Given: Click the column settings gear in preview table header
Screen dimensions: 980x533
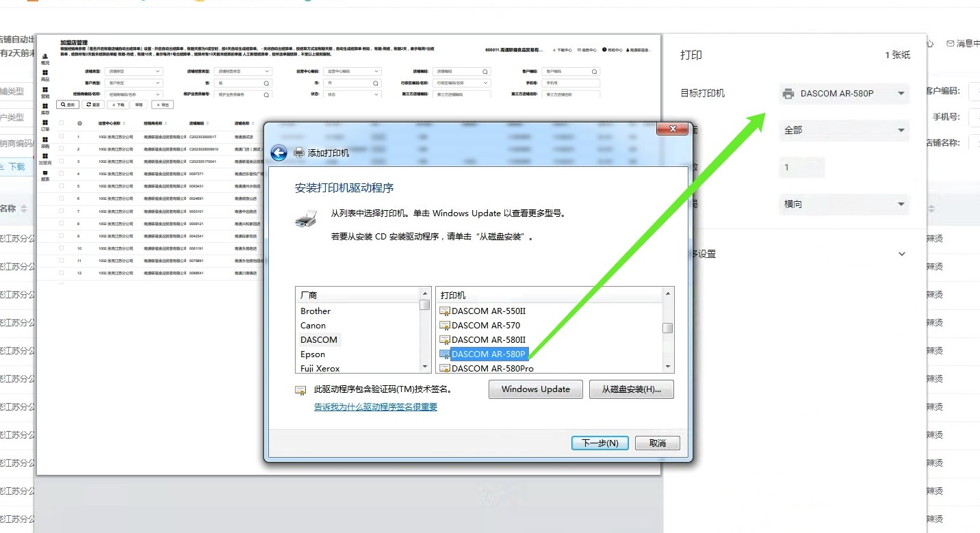Looking at the screenshot, I should 79,124.
